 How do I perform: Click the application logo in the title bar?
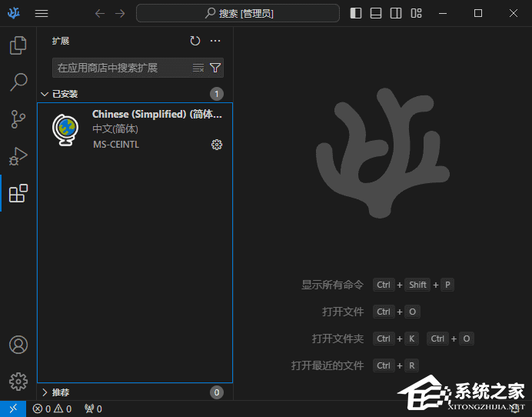pyautogui.click(x=14, y=13)
